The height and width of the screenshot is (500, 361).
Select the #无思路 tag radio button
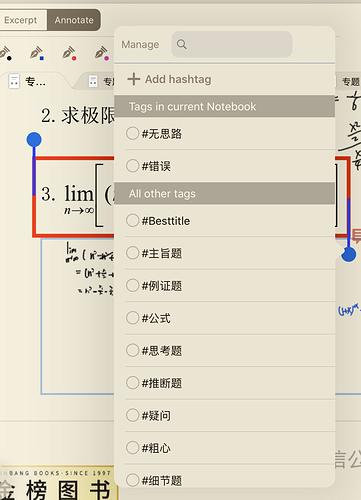[132, 133]
